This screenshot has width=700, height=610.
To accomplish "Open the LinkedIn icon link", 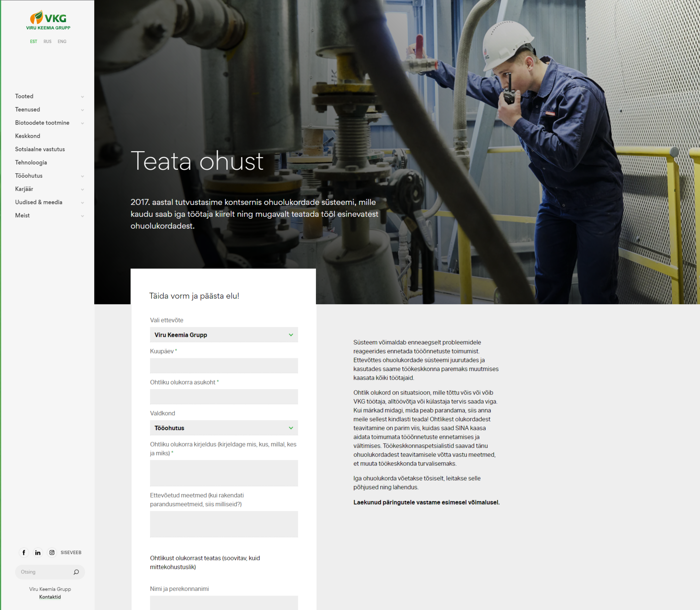I will [38, 553].
